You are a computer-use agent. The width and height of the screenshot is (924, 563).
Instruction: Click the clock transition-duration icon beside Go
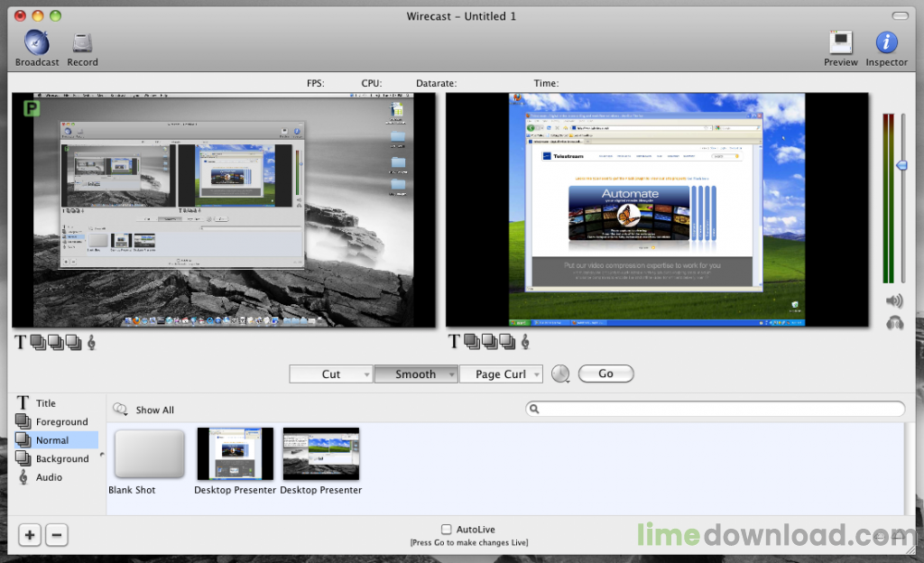(x=560, y=373)
